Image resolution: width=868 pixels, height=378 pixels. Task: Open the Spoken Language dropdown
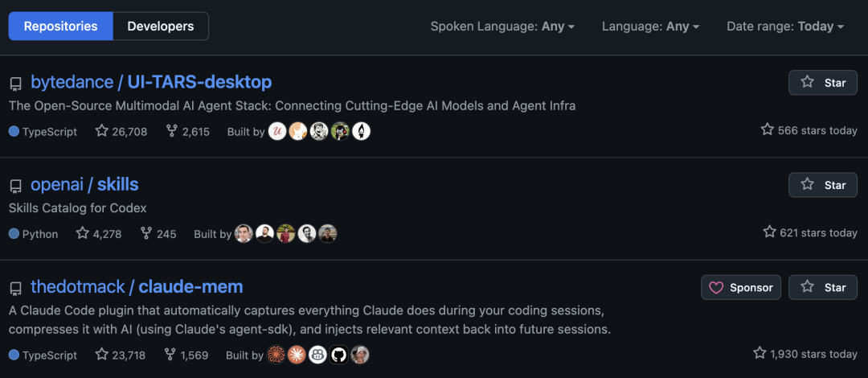click(502, 27)
